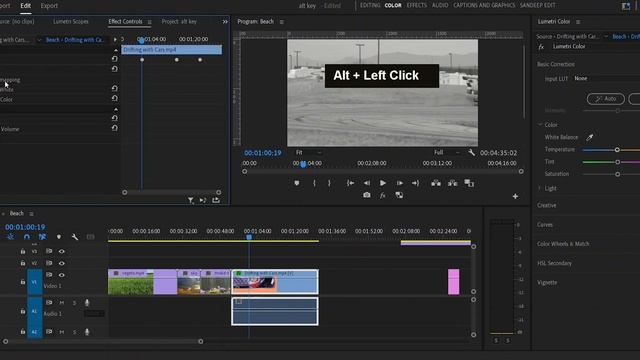The image size is (640, 360).
Task: Click Mark In brace button
Action: click(x=314, y=183)
